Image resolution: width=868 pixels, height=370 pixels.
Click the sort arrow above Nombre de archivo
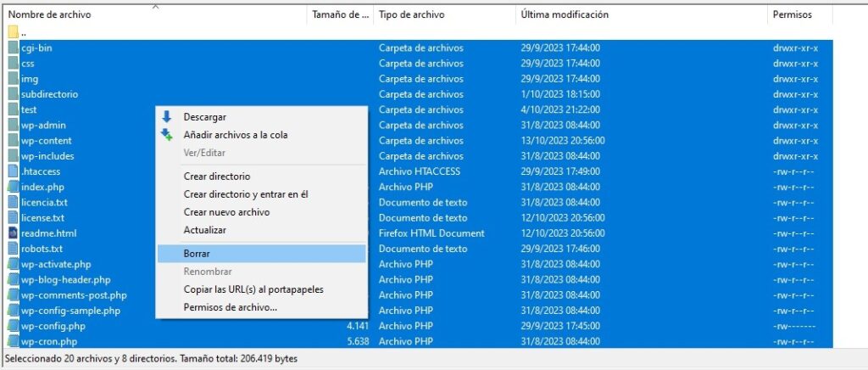pos(156,7)
